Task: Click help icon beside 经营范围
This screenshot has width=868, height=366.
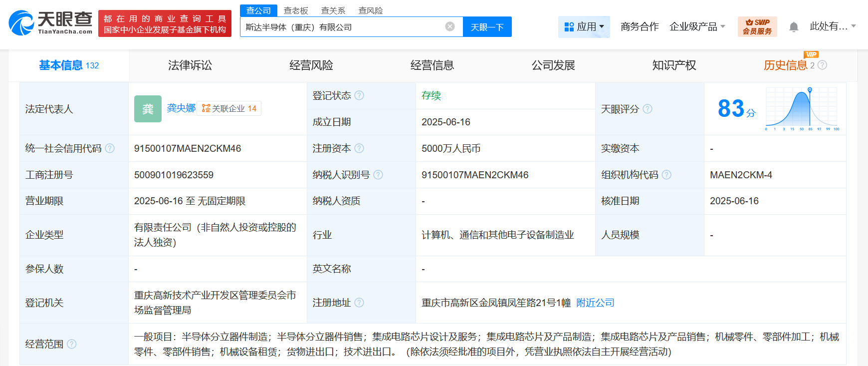Action: (x=72, y=344)
